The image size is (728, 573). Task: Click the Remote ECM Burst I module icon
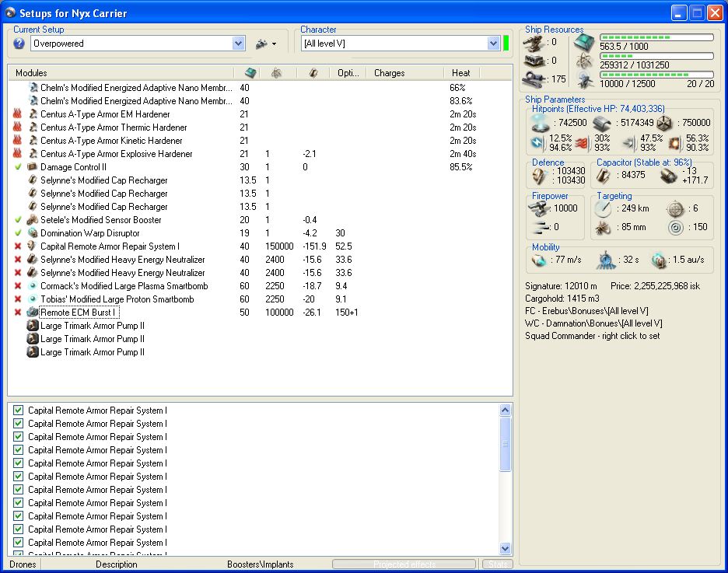coord(32,313)
